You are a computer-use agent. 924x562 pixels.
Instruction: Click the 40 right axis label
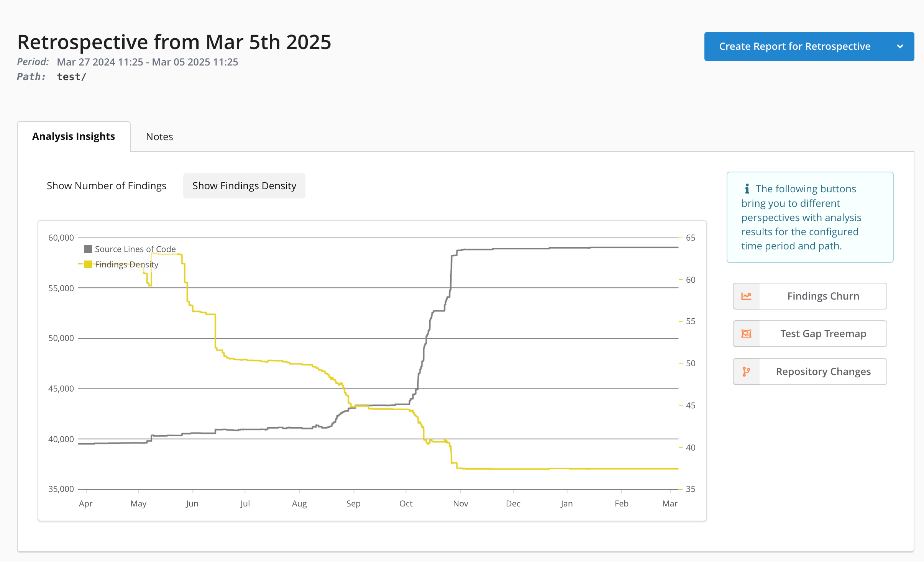[x=691, y=447]
